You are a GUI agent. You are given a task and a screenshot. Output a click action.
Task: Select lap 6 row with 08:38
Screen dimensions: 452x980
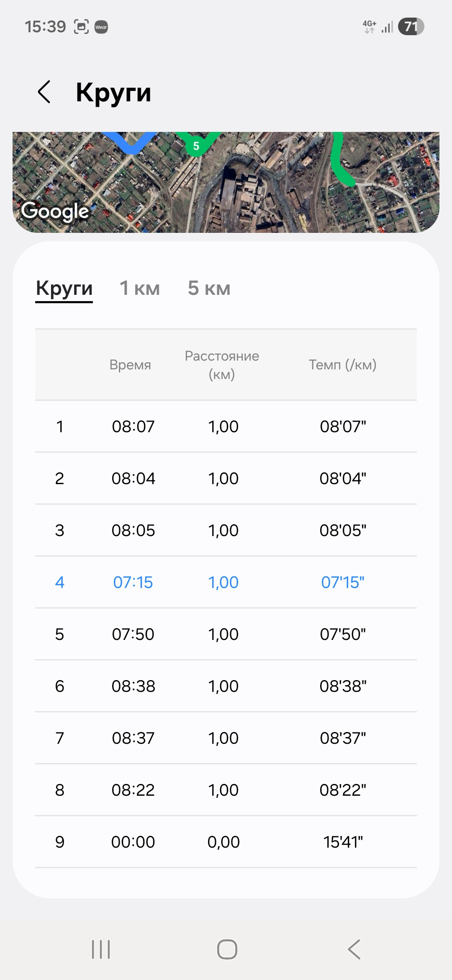click(x=226, y=686)
